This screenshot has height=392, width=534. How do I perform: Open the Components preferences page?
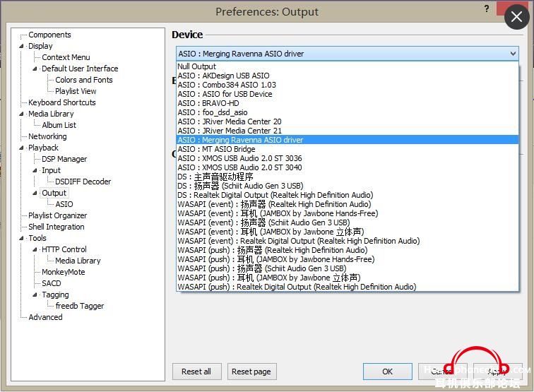pyautogui.click(x=49, y=35)
